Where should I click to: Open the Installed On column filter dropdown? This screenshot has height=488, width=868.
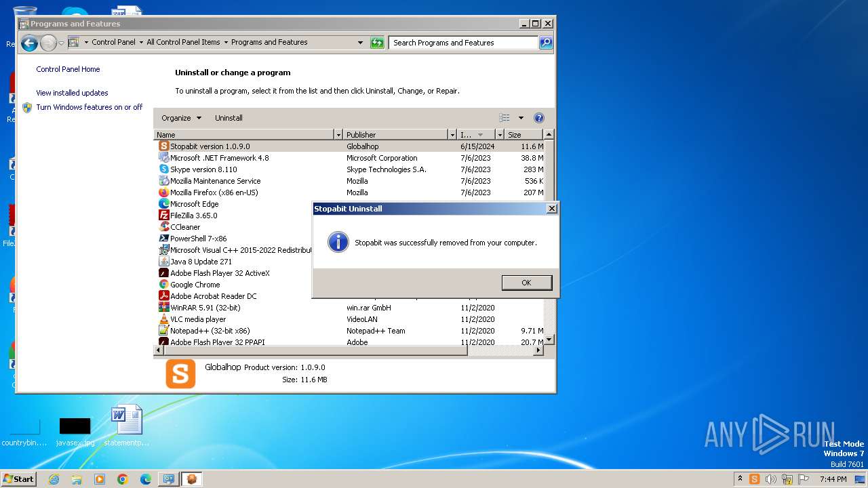point(500,135)
